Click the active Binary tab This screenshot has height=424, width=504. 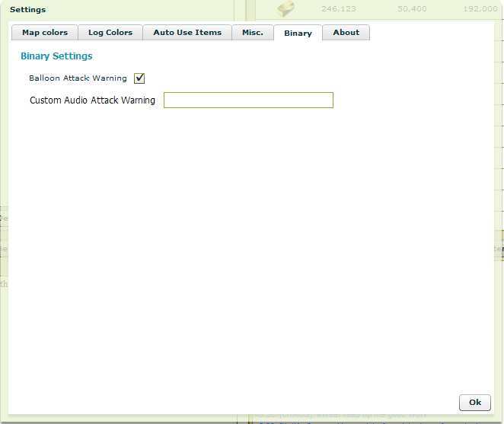(x=298, y=33)
